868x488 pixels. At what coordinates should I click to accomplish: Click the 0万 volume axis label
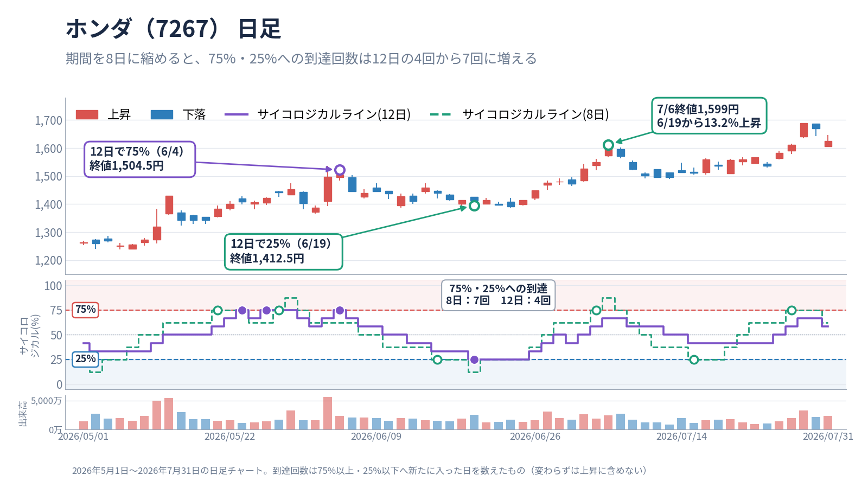[x=55, y=429]
